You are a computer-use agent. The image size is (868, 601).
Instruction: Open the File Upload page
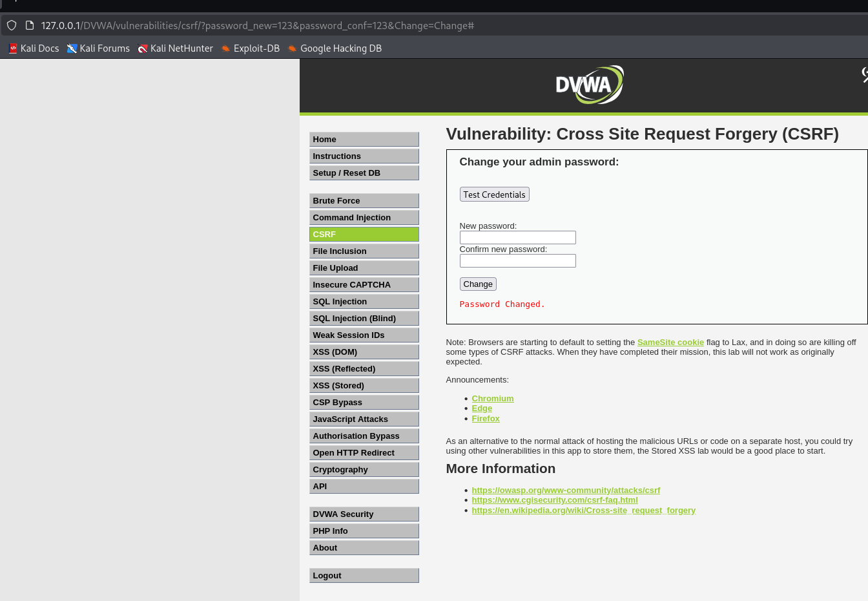point(364,268)
